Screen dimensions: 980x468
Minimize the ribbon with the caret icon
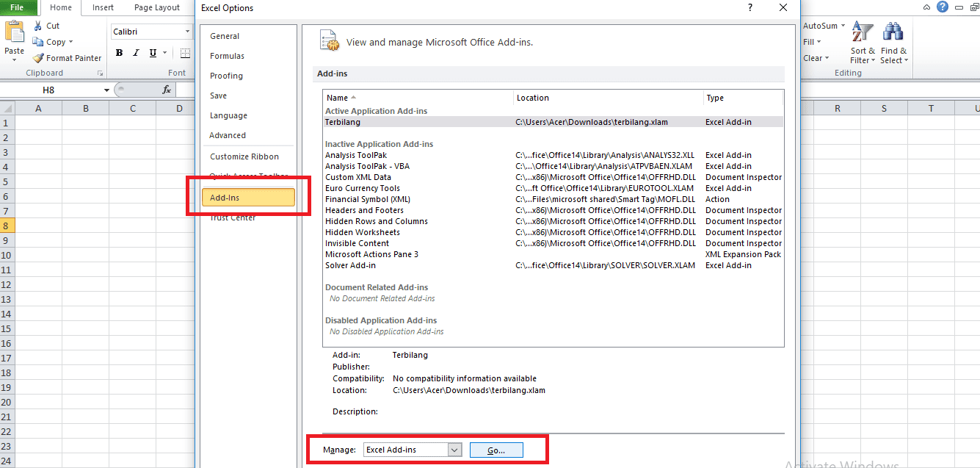pos(927,7)
